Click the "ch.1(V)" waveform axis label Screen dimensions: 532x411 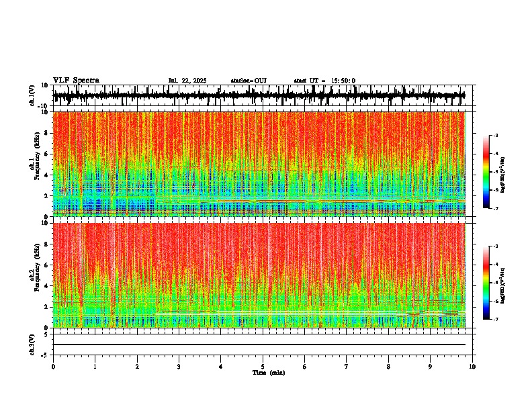32,95
